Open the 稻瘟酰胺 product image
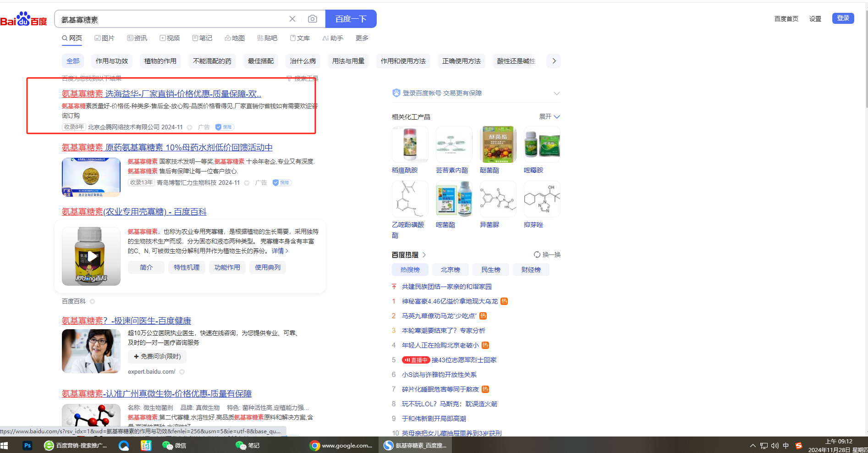This screenshot has width=868, height=453. pyautogui.click(x=410, y=144)
